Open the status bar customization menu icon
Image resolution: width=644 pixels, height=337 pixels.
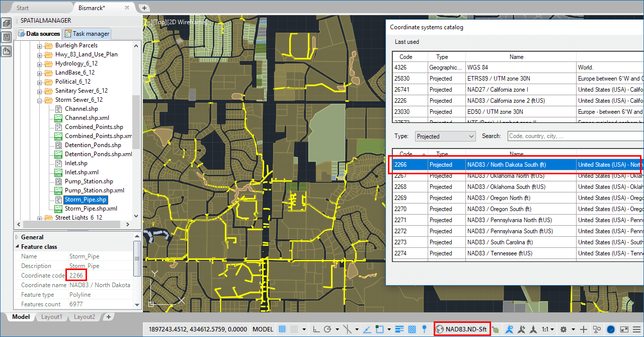(x=637, y=329)
